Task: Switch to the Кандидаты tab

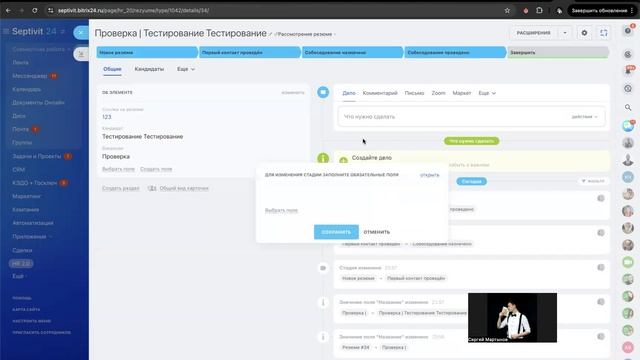Action: point(149,69)
